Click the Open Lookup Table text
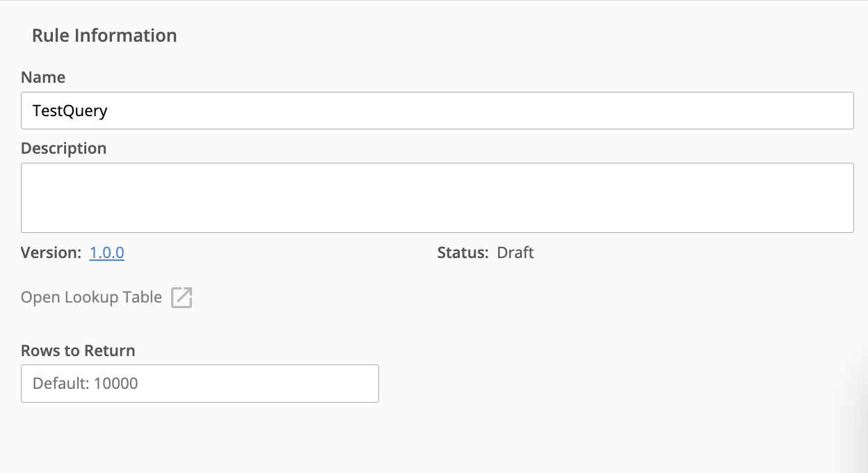 pos(91,298)
